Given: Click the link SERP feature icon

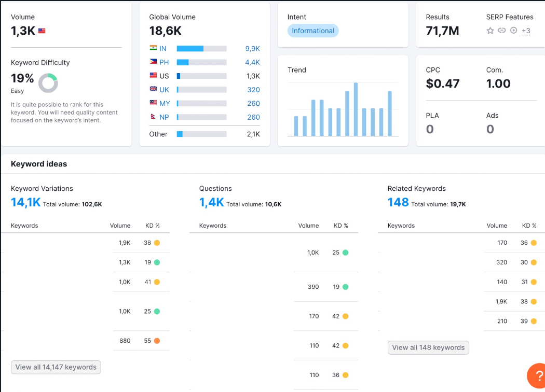Looking at the screenshot, I should (501, 30).
